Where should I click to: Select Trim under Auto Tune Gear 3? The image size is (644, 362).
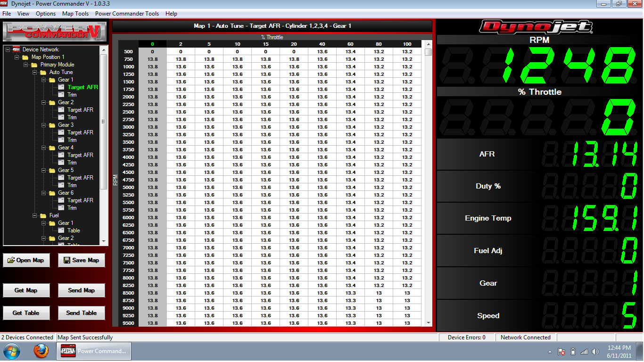72,140
